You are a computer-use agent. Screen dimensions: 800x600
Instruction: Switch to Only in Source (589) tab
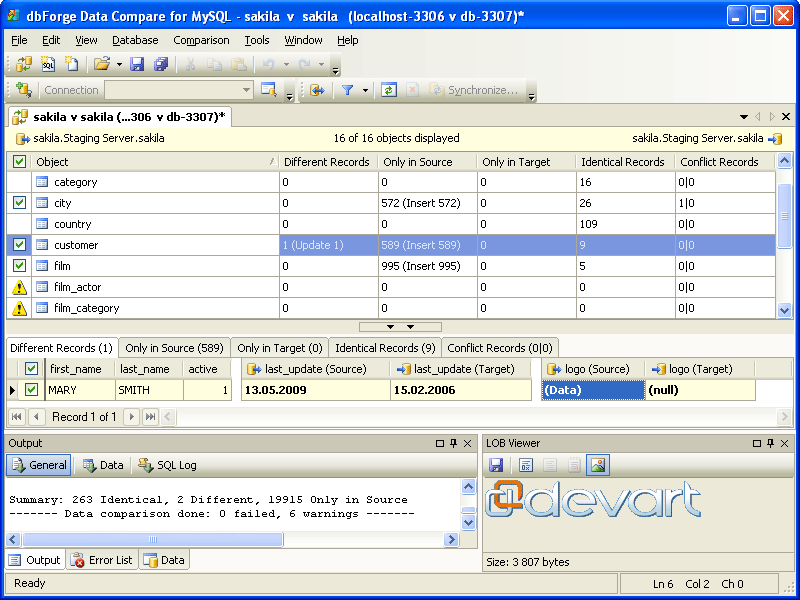pyautogui.click(x=174, y=348)
